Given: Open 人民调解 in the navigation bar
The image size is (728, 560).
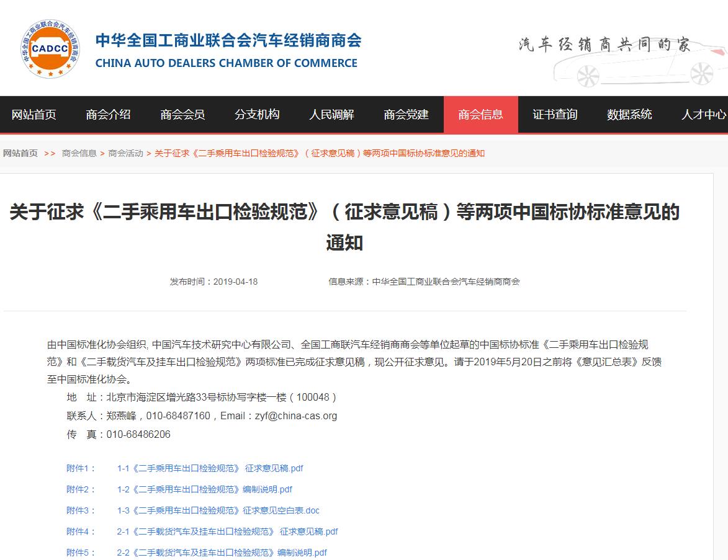Looking at the screenshot, I should click(x=331, y=115).
